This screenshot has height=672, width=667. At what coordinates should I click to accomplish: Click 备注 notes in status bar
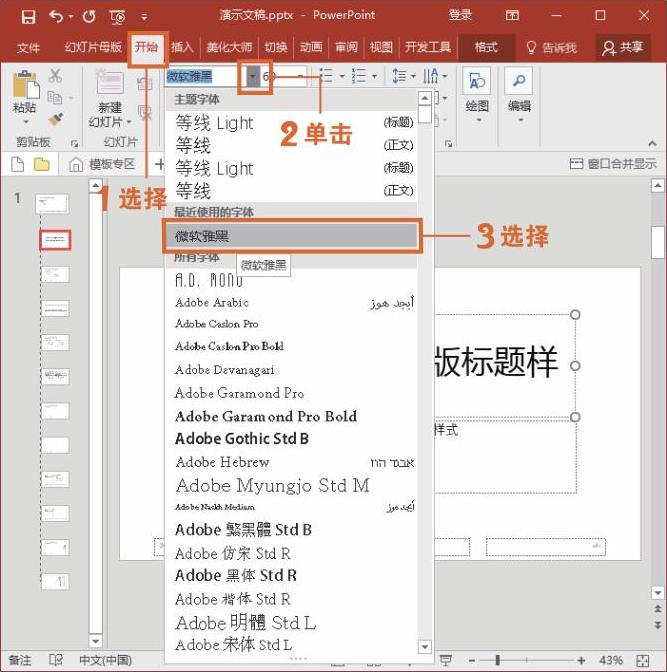pos(20,660)
